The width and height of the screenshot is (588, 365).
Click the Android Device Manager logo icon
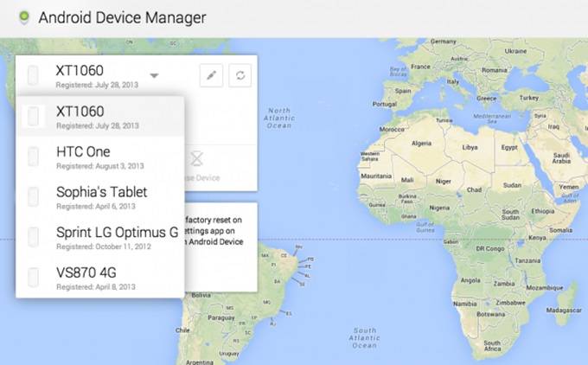pyautogui.click(x=24, y=17)
